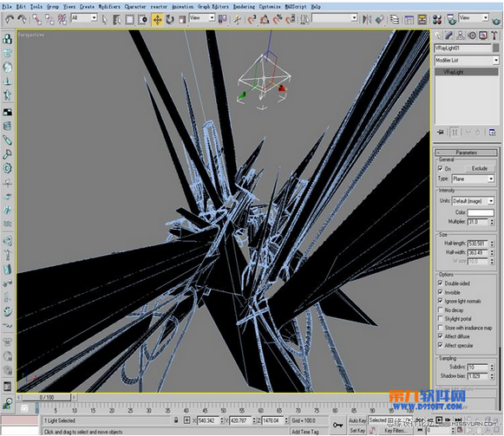This screenshot has height=436, width=504.
Task: Toggle the Double-sided checkbox
Action: point(441,283)
